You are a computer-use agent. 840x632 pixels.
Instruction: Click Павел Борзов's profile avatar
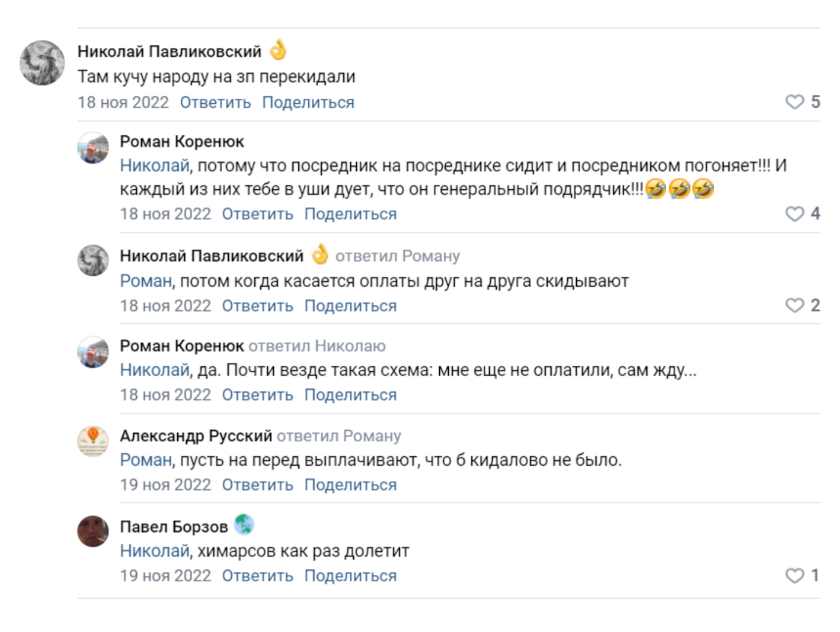point(93,531)
